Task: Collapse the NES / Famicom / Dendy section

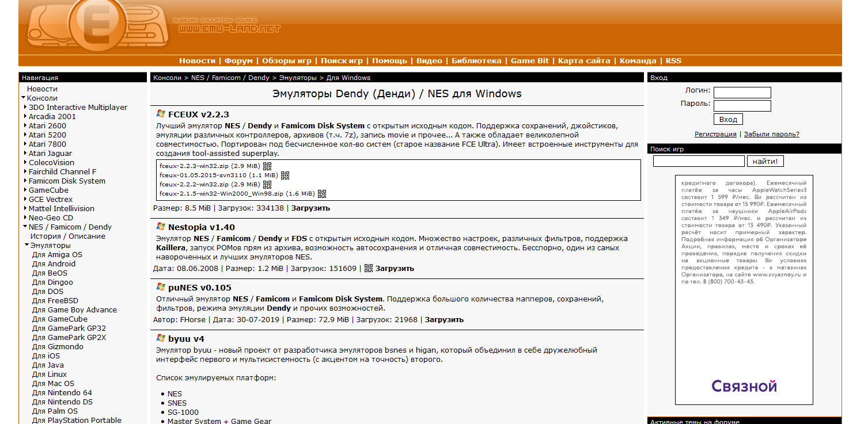Action: click(x=25, y=227)
